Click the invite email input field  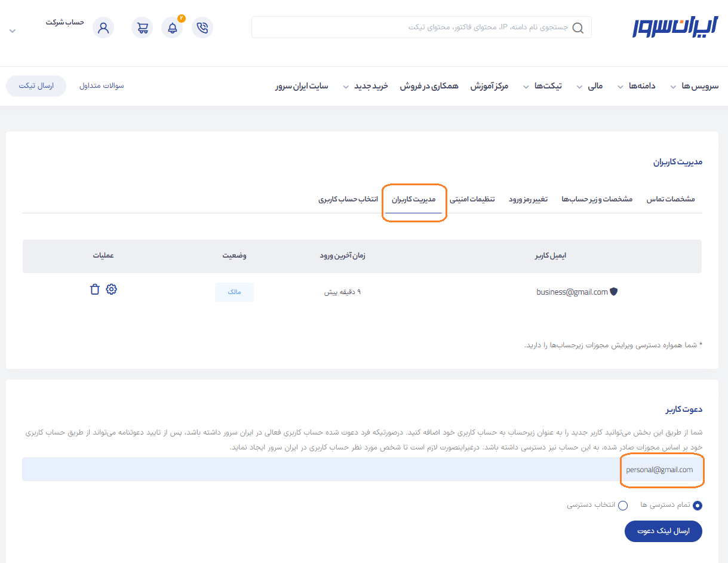point(358,470)
